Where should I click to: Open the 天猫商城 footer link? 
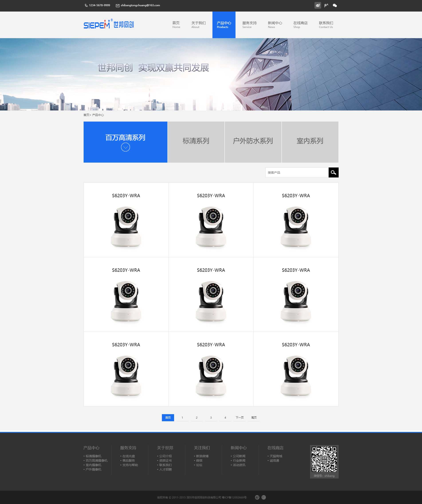[x=276, y=456]
